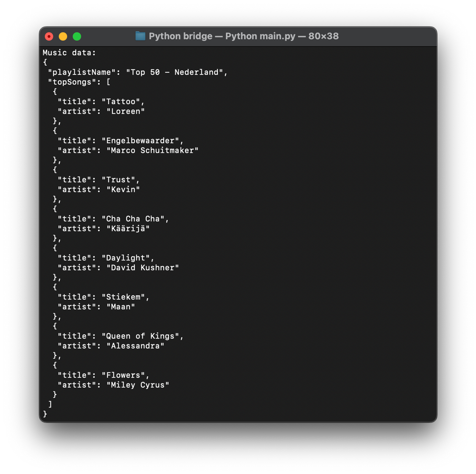Select the artist line 'Alessandra'

point(111,346)
